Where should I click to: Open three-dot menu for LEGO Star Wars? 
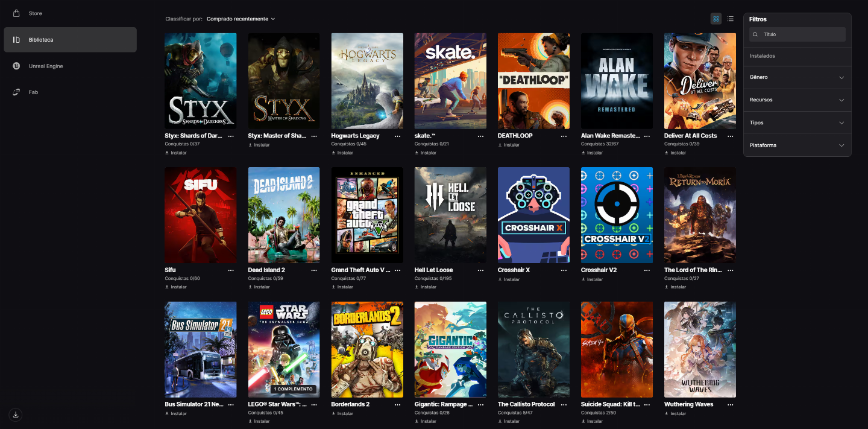pos(314,405)
